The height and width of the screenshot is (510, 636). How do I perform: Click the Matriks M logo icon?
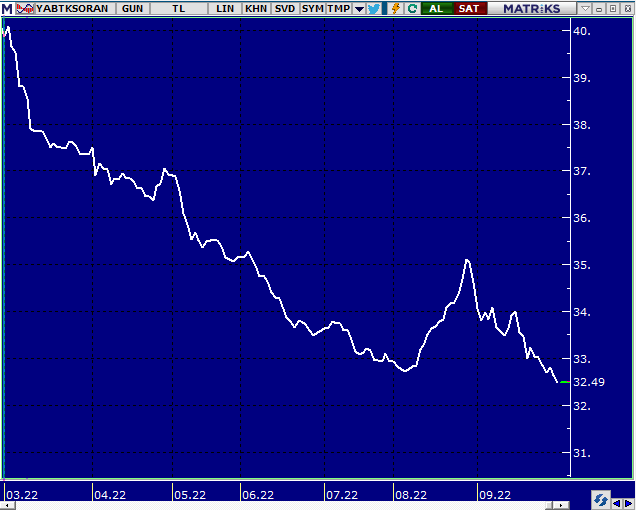(x=7, y=9)
